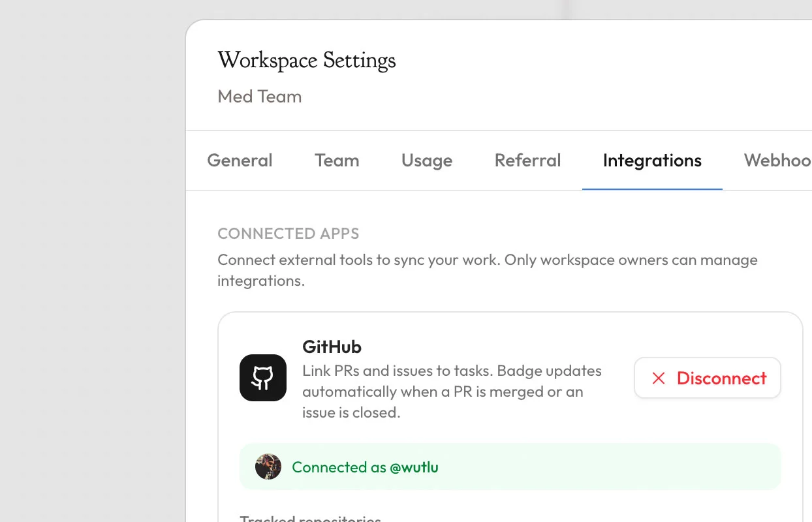Image resolution: width=812 pixels, height=522 pixels.
Task: Click the X icon inside the Disconnect button
Action: [x=658, y=378]
